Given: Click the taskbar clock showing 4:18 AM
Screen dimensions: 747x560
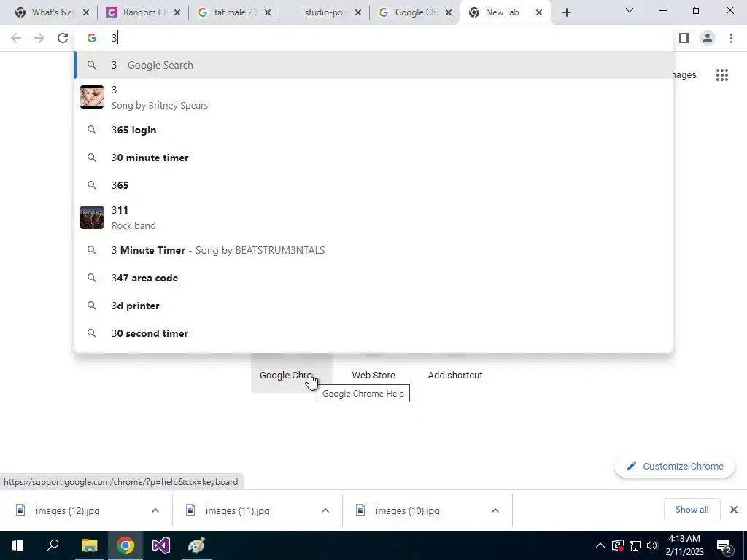Looking at the screenshot, I should coord(684,545).
